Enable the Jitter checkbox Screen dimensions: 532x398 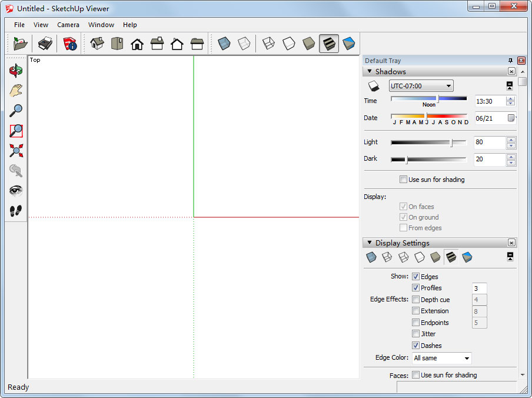[x=415, y=334]
